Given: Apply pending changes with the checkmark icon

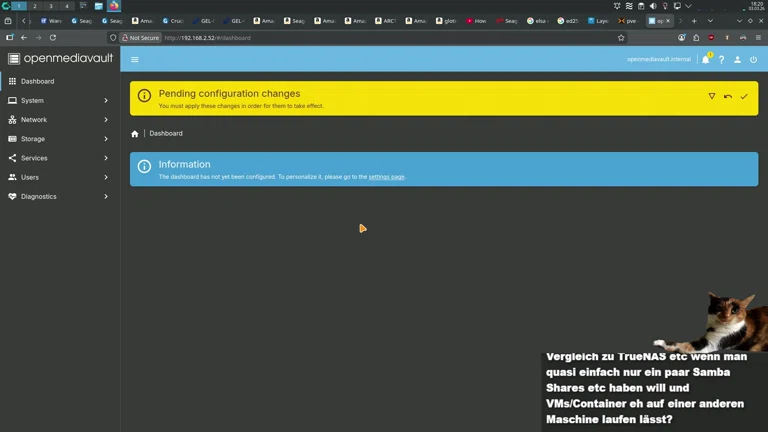Looking at the screenshot, I should [x=744, y=97].
